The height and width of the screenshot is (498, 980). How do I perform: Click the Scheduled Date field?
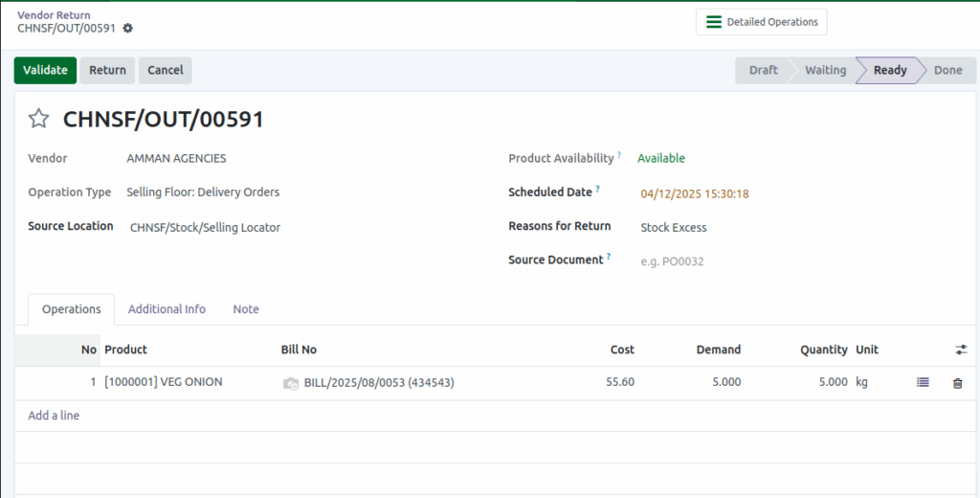(x=695, y=194)
